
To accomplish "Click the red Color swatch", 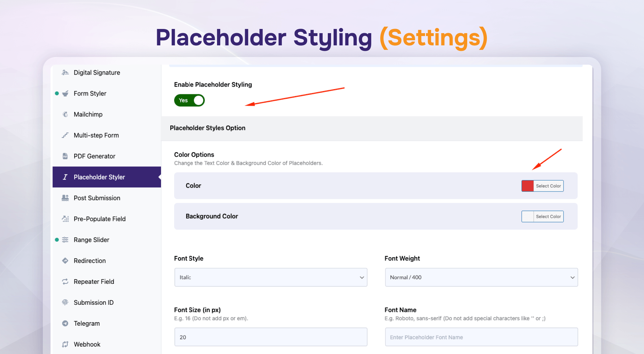I will [x=528, y=186].
